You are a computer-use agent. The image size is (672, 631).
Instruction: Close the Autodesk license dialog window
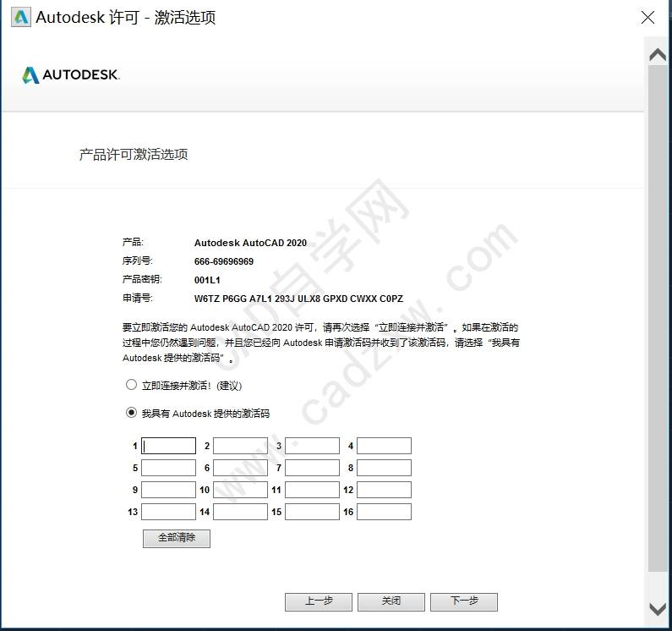[647, 18]
